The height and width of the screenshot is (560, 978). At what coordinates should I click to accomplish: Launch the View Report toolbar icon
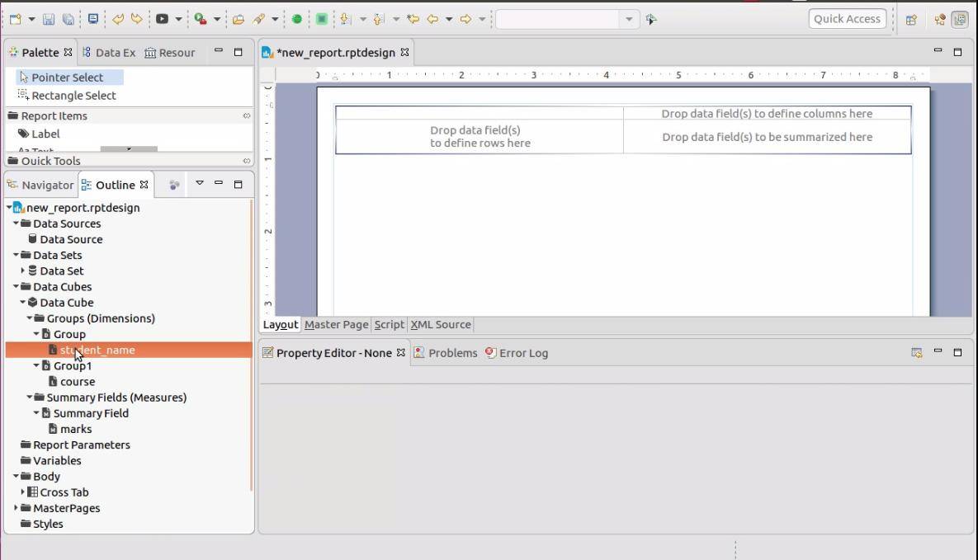[162, 18]
